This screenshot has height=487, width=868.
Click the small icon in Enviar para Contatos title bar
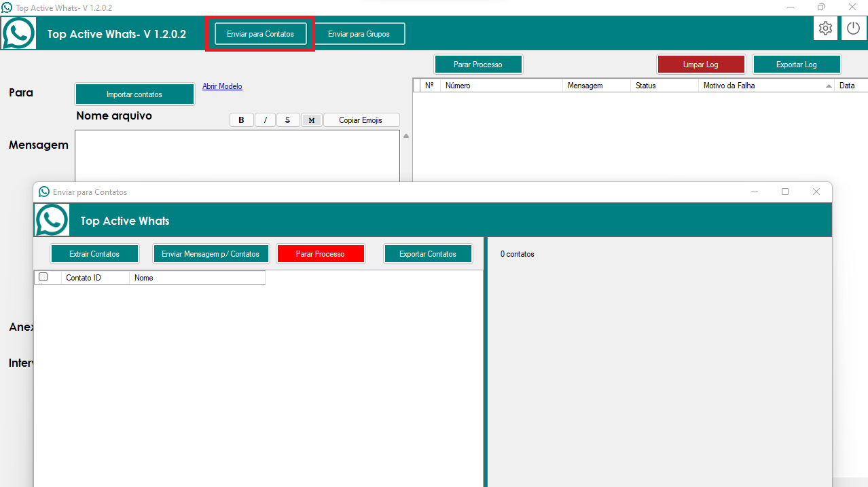(44, 192)
